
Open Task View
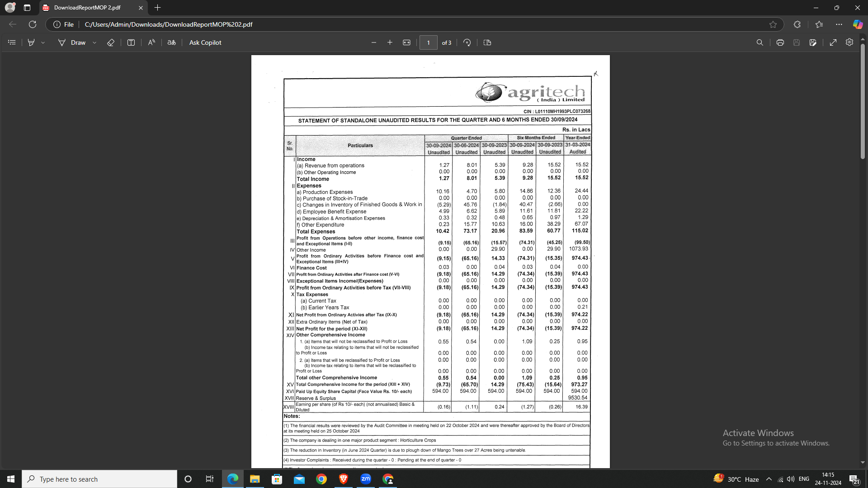pos(210,479)
